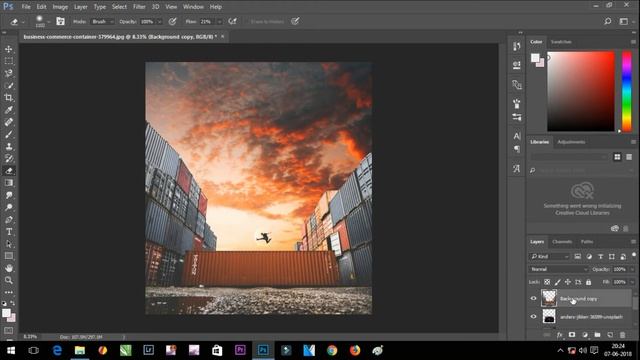640x360 pixels.
Task: Open the tool preset picker arrow
Action: [x=23, y=22]
